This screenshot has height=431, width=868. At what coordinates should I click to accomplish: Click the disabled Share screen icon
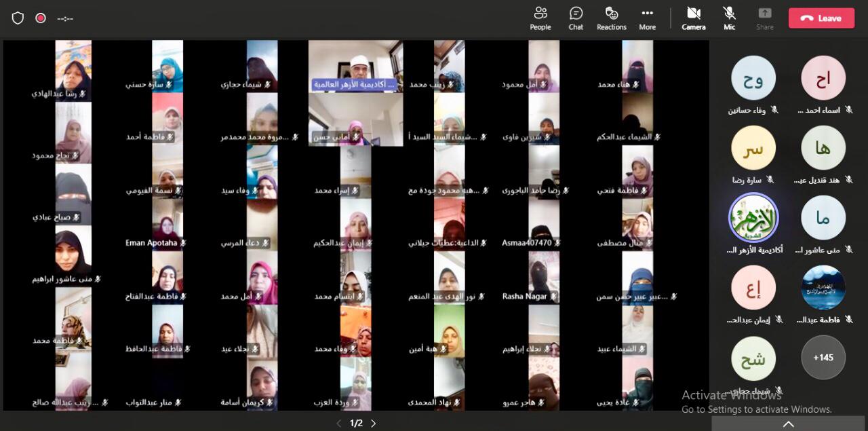coord(764,18)
